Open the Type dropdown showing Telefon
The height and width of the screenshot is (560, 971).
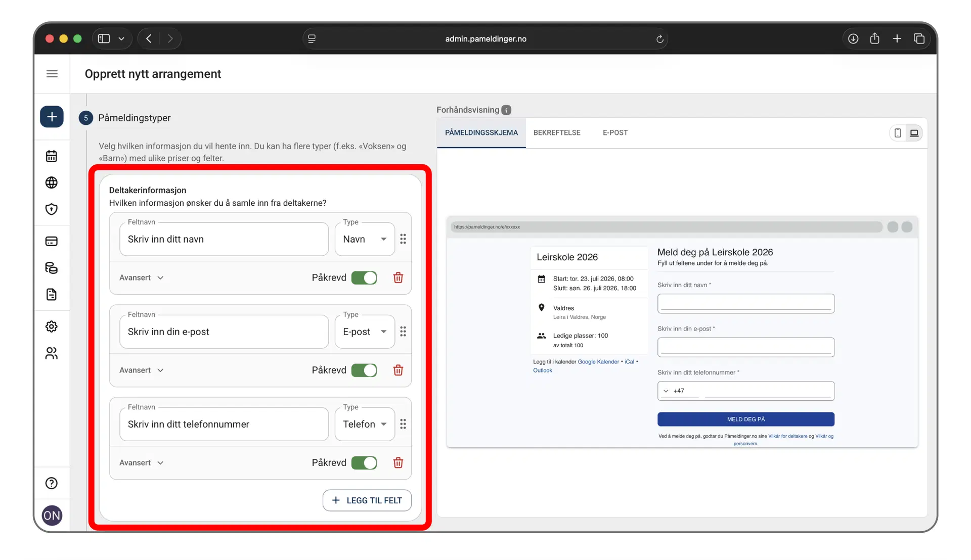365,424
